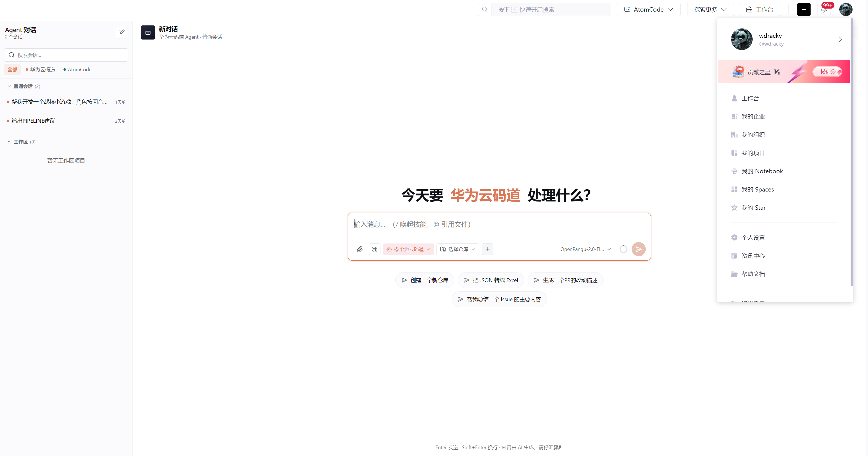Image resolution: width=868 pixels, height=456 pixels.
Task: Click the 我的 Spaces icon
Action: [734, 189]
